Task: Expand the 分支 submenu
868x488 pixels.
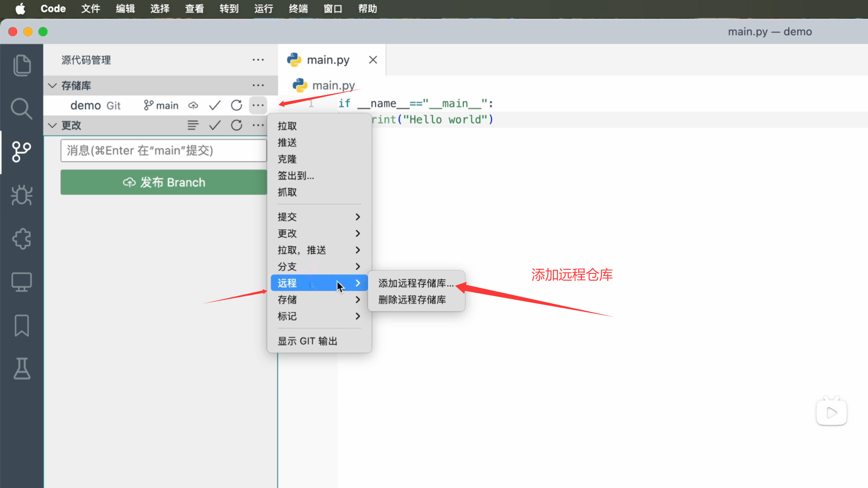Action: tap(319, 267)
